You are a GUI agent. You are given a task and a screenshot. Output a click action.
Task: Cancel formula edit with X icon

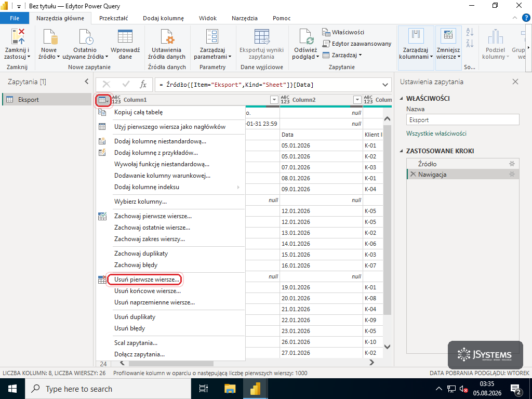click(106, 85)
